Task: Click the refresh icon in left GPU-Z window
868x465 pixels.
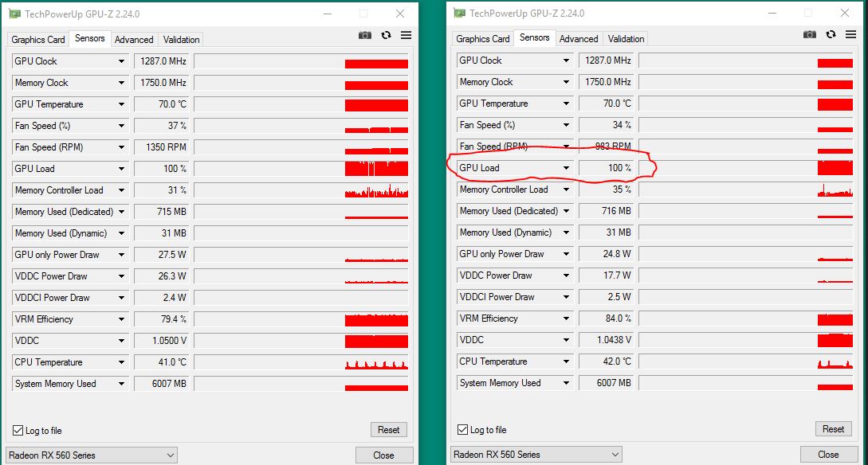Action: coord(386,36)
